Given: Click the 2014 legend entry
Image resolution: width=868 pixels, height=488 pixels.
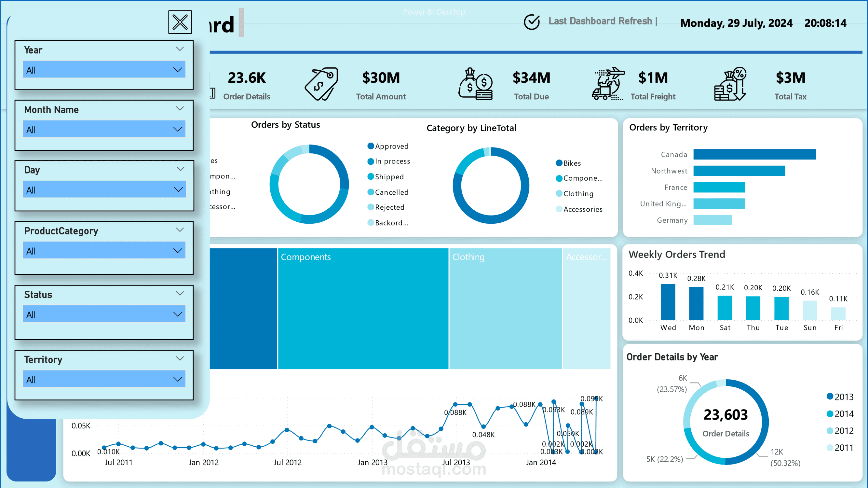Looking at the screenshot, I should tap(840, 414).
